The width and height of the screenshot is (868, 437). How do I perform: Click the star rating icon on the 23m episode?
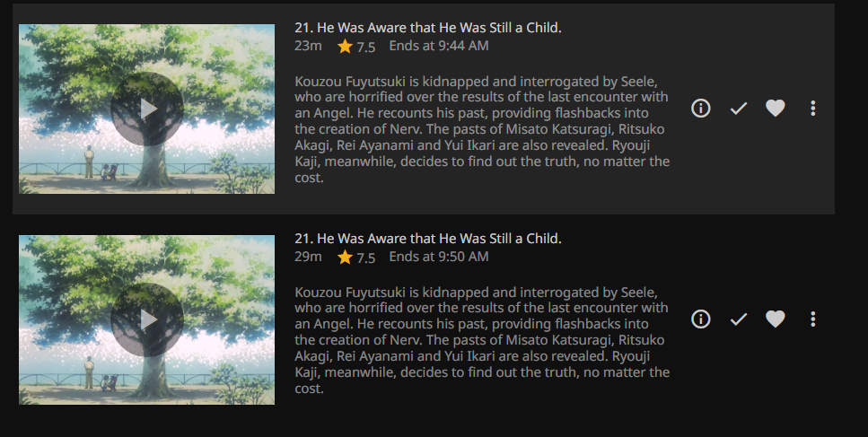(346, 47)
